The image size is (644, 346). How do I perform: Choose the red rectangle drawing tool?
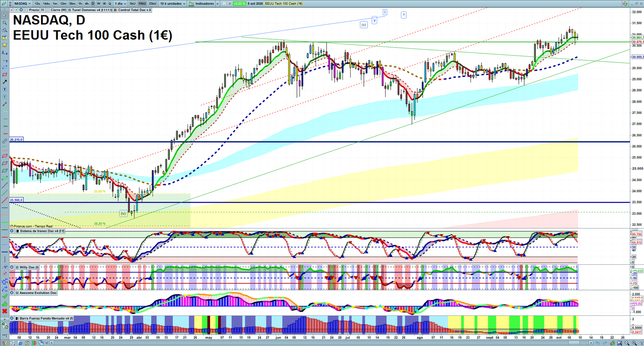click(x=4, y=75)
